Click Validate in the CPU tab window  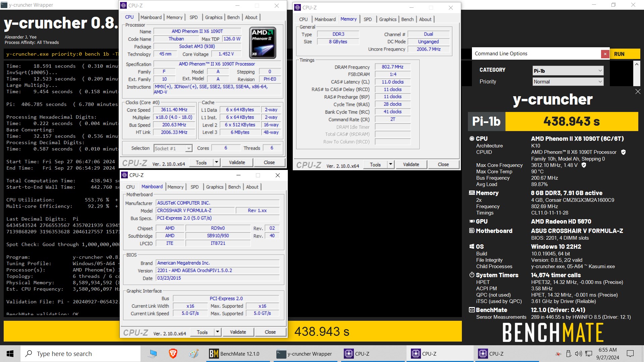click(x=237, y=163)
